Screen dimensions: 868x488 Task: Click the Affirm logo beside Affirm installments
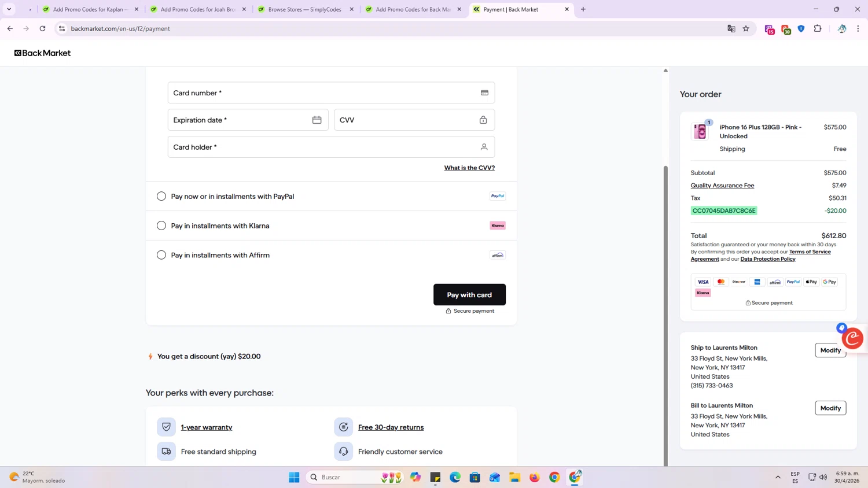pos(498,255)
